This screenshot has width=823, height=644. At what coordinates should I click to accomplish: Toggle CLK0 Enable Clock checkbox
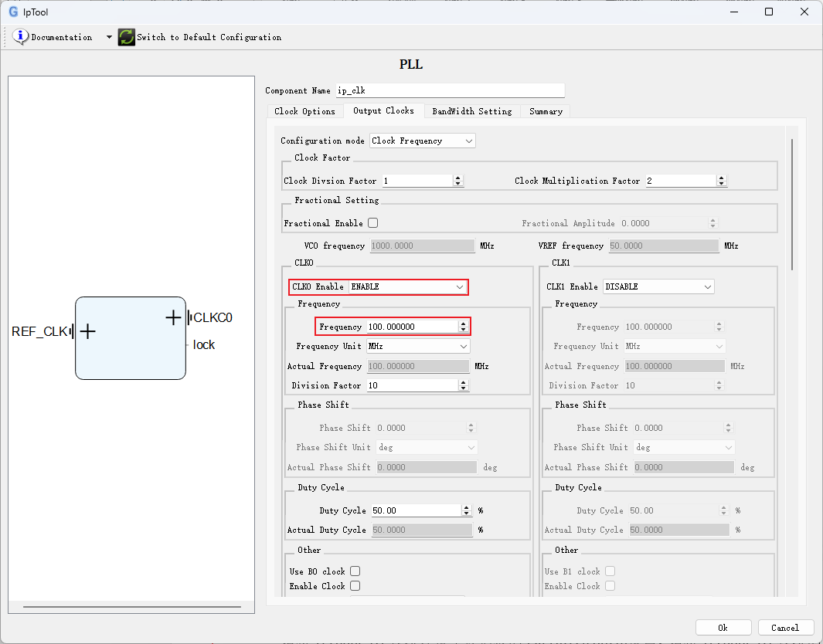click(x=355, y=586)
